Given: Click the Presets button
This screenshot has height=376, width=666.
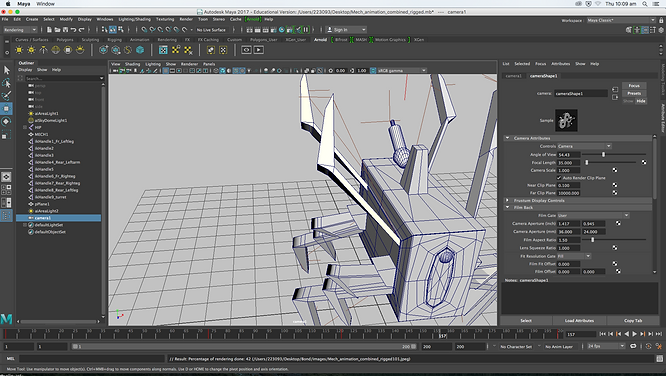Looking at the screenshot, I should (x=634, y=93).
